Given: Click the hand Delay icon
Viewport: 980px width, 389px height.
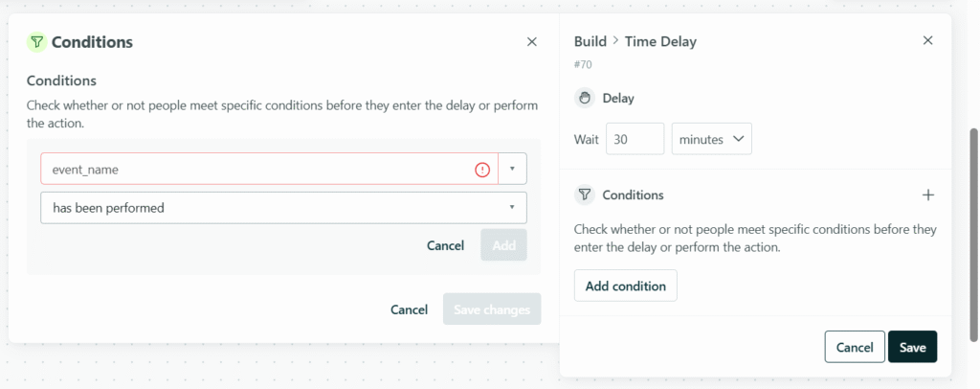Looking at the screenshot, I should 585,98.
